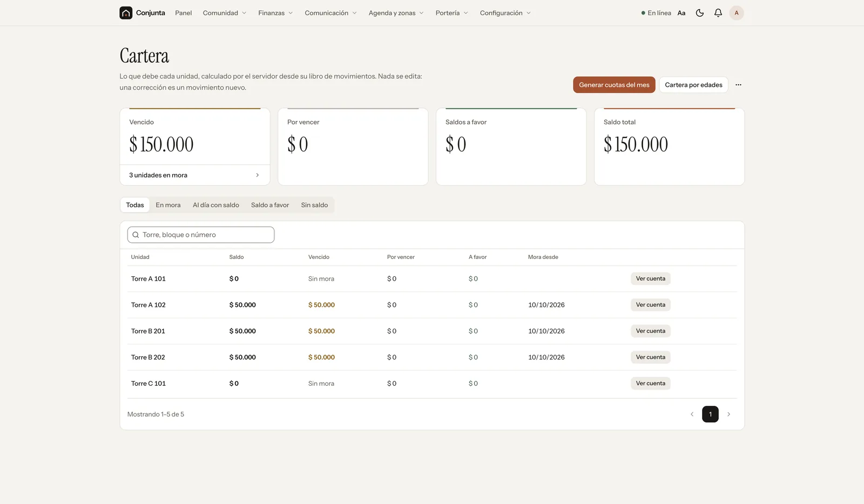864x504 pixels.
Task: Toggle dark mode with the moon icon
Action: [700, 13]
